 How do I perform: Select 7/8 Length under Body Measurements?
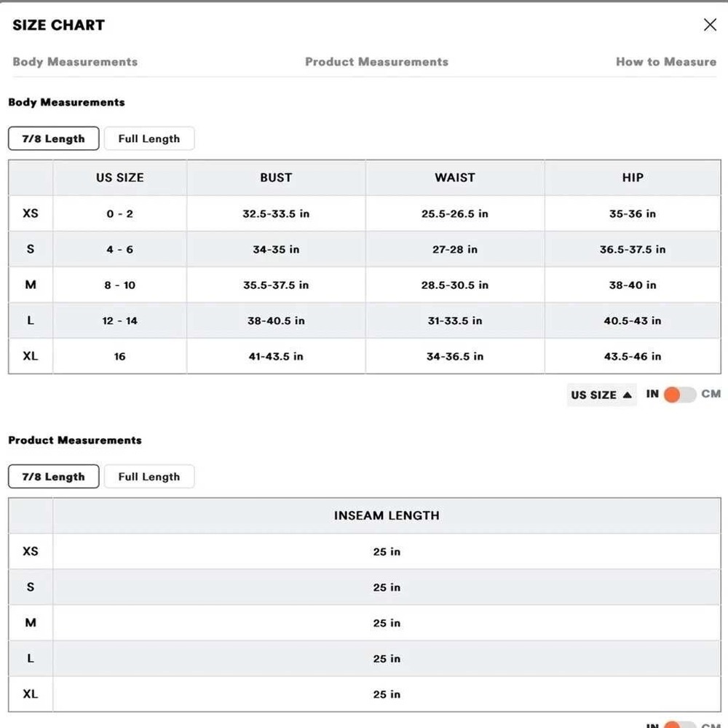click(54, 138)
